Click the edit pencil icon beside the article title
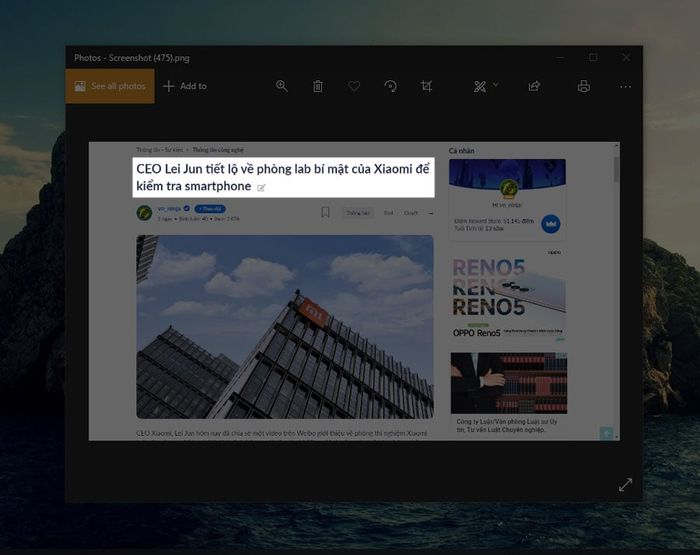Image resolution: width=700 pixels, height=555 pixels. click(x=261, y=188)
